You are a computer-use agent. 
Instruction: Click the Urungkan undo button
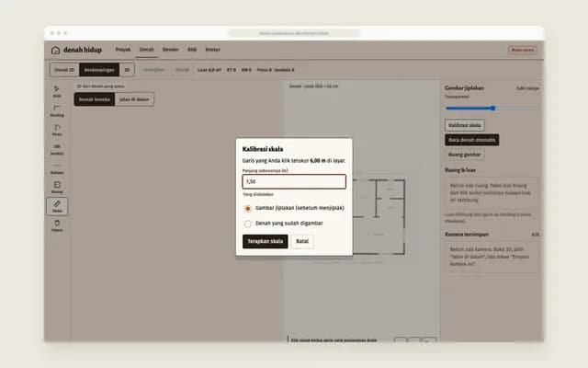(153, 70)
